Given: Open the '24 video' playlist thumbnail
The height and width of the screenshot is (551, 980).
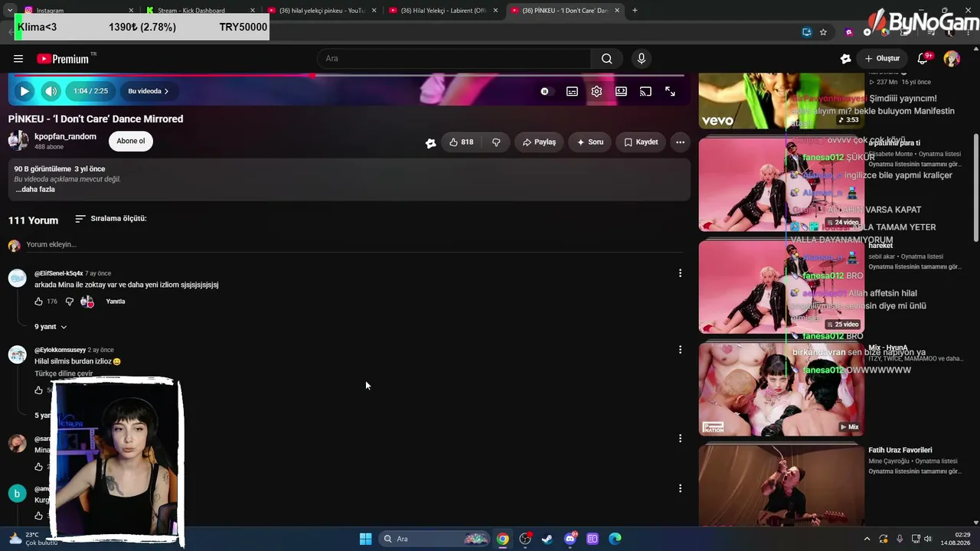Looking at the screenshot, I should tap(781, 184).
